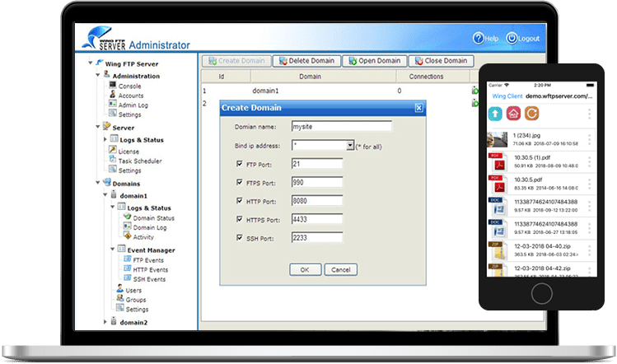Viewport: 617px width, 364px height.
Task: Open Settings under domain1
Action: [x=137, y=310]
